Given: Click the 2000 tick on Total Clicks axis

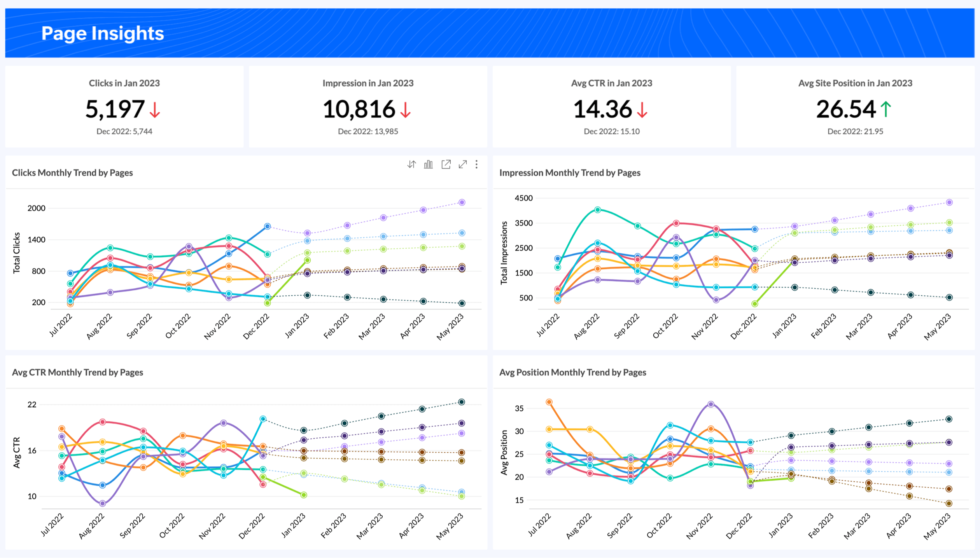Looking at the screenshot, I should (36, 208).
